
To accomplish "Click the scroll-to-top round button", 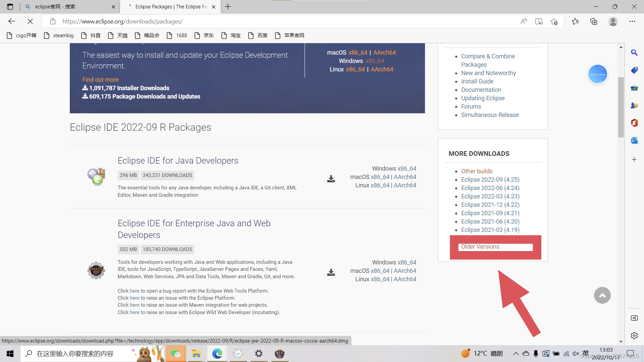I will 602,295.
